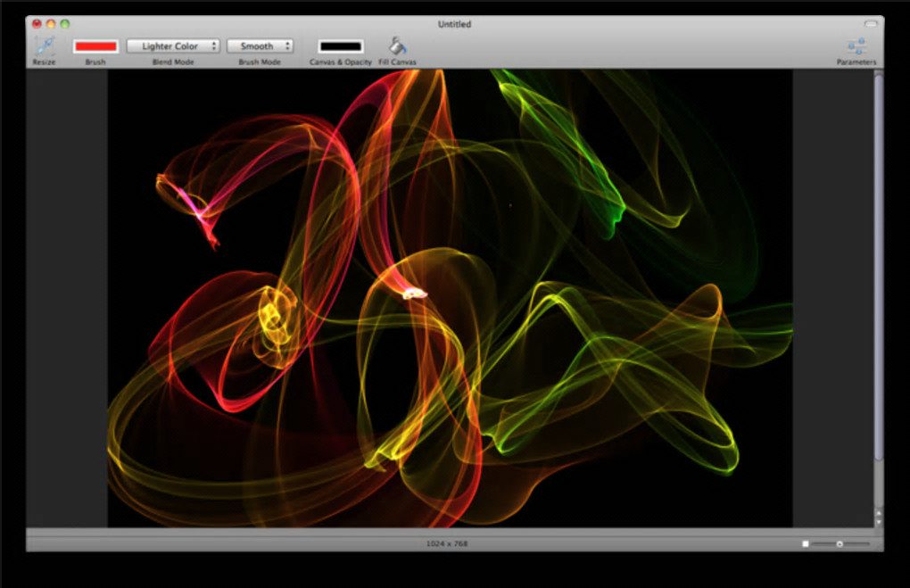This screenshot has height=588, width=910.
Task: Click the vertical scrollbar thumb
Action: (x=879, y=267)
